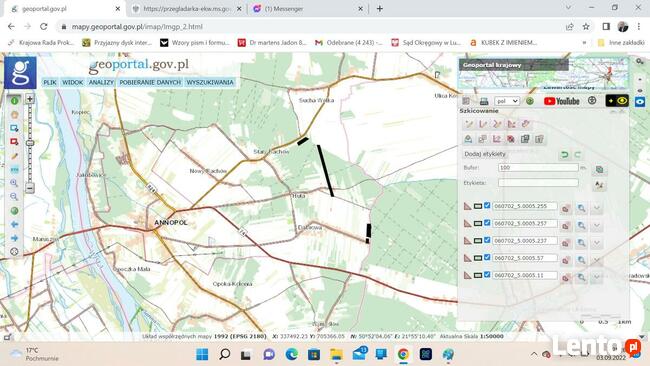Click the blue eye icon at panel edge
This screenshot has height=366, width=650.
(x=640, y=101)
